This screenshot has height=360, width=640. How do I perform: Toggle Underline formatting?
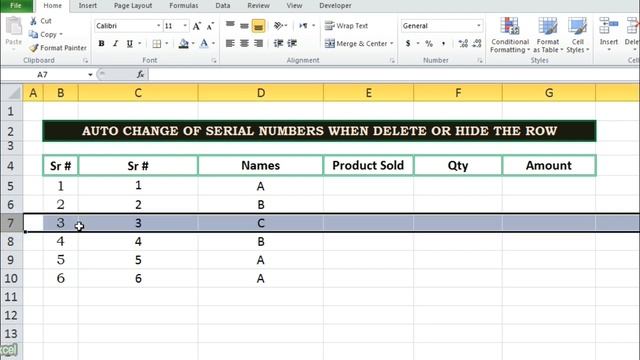coord(129,43)
